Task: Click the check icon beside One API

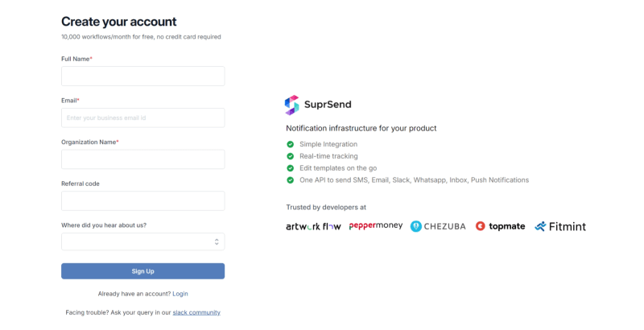Action: (x=291, y=179)
